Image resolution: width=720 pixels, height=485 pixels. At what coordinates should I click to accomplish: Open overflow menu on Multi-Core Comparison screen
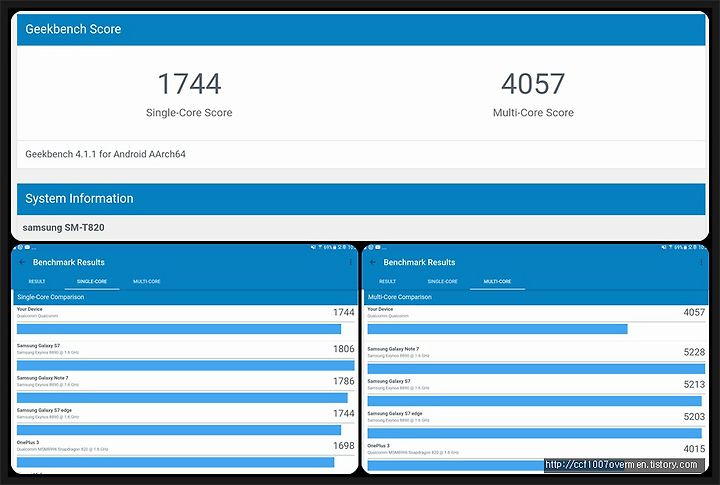point(701,262)
